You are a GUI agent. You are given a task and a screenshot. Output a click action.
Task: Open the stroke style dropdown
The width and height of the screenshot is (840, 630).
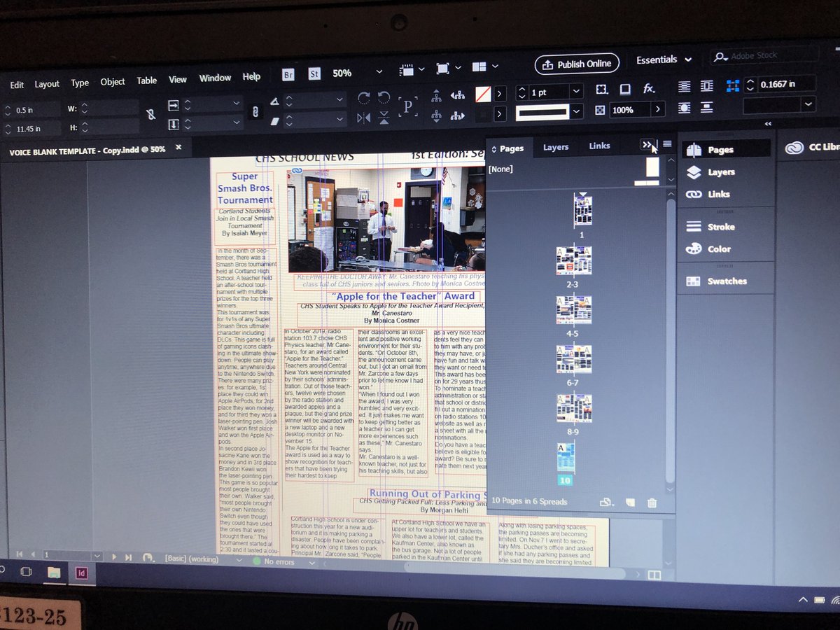point(577,111)
